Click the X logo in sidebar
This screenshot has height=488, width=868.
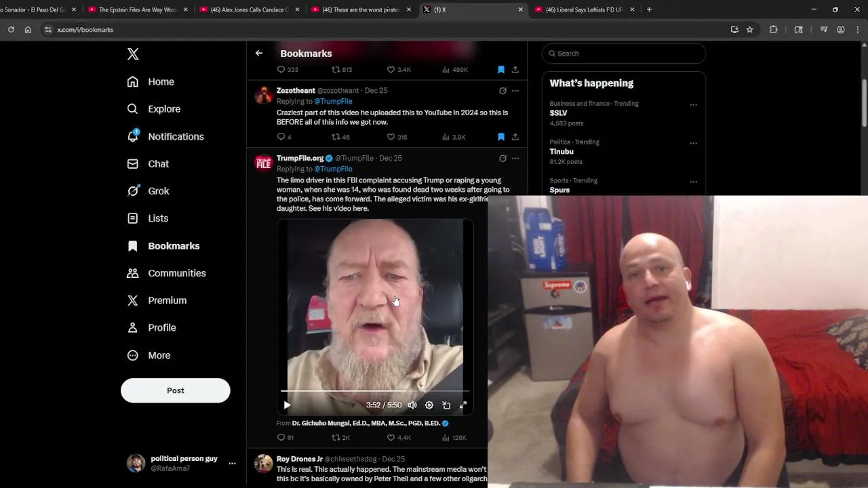tap(133, 54)
